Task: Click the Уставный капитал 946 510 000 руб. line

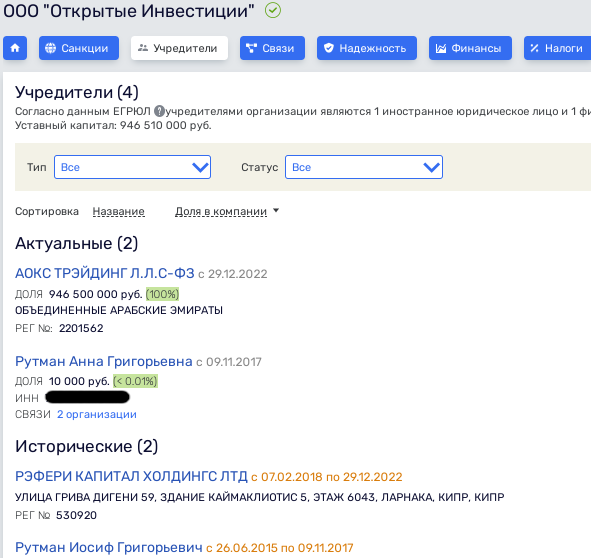Action: 113,125
